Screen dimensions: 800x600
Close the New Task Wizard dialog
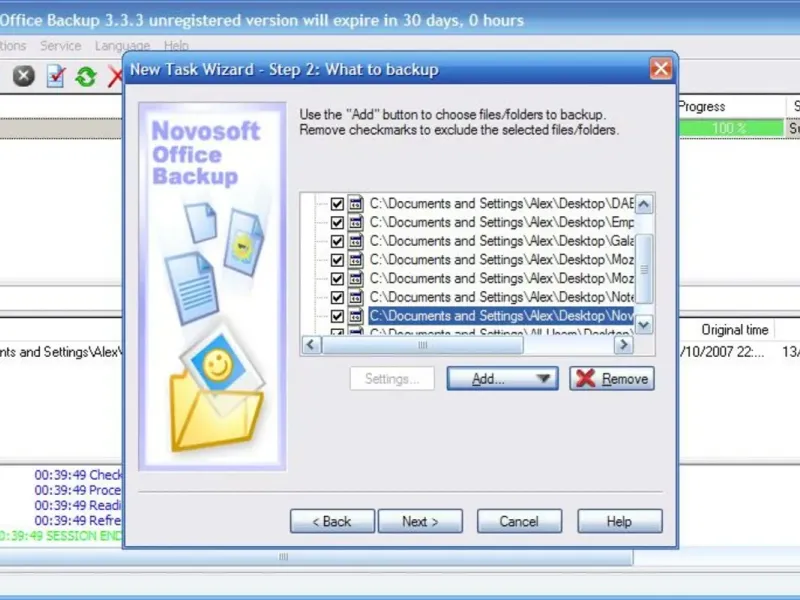point(661,69)
